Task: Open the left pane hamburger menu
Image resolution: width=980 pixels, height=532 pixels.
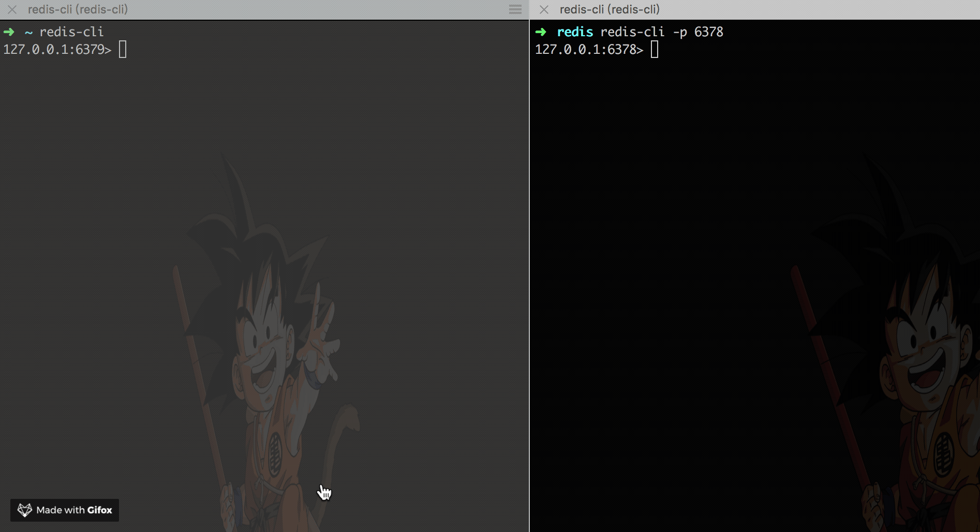Action: [515, 9]
